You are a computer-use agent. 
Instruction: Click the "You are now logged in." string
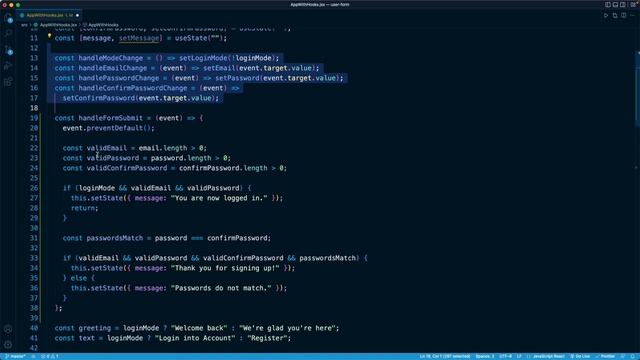[x=219, y=198]
